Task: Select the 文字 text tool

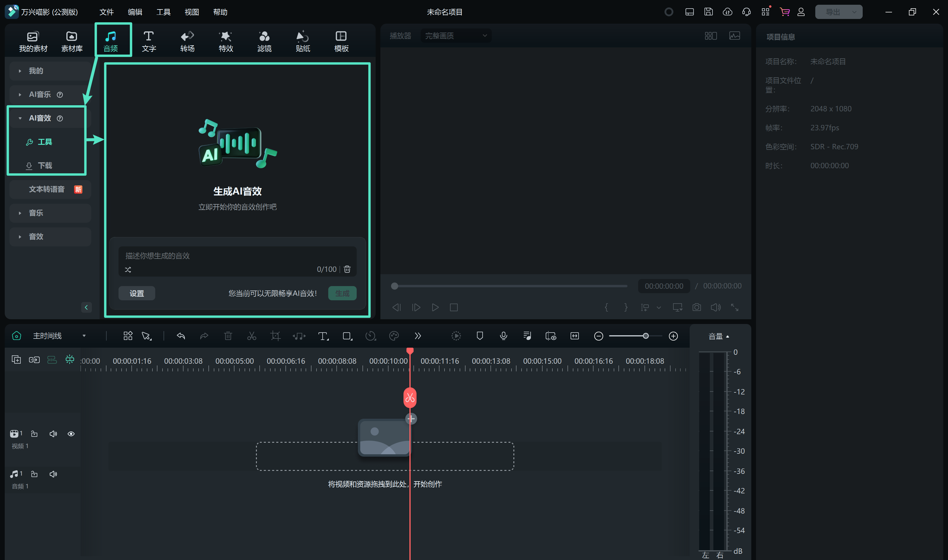Action: [149, 40]
